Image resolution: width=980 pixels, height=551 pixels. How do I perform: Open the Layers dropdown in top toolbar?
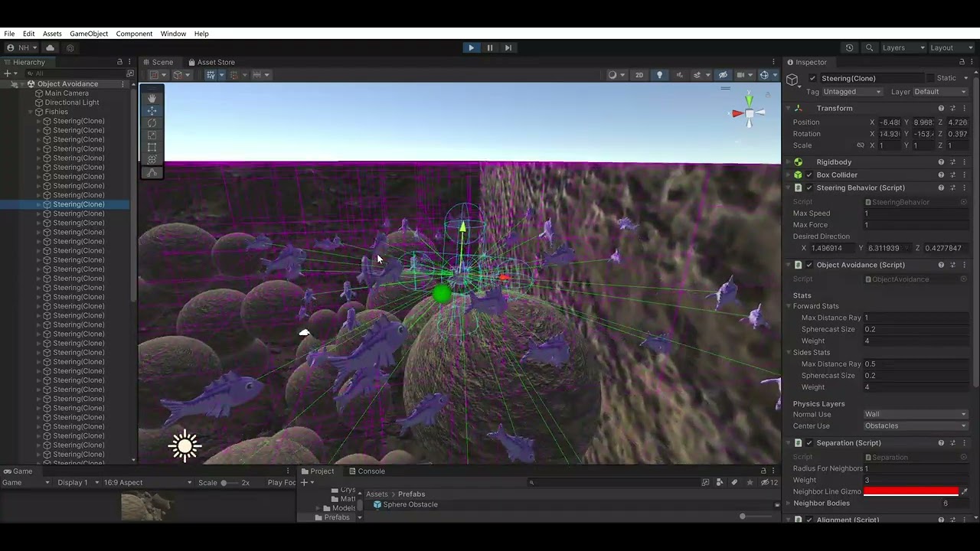pos(903,47)
